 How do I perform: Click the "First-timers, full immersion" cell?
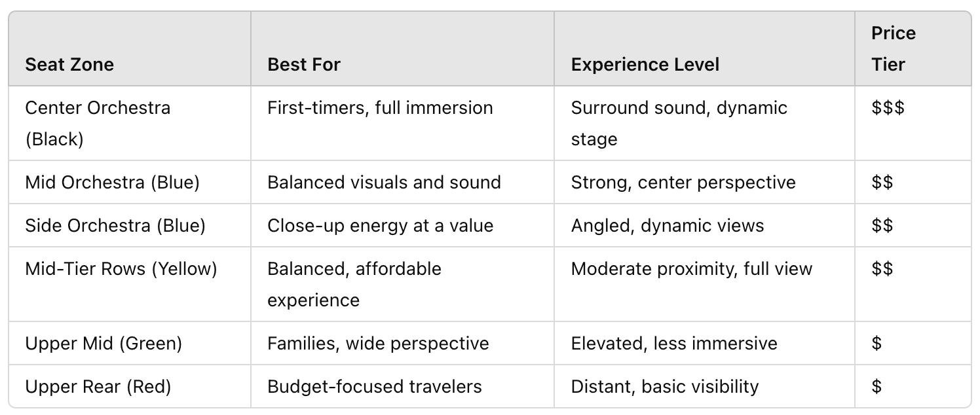coord(380,107)
